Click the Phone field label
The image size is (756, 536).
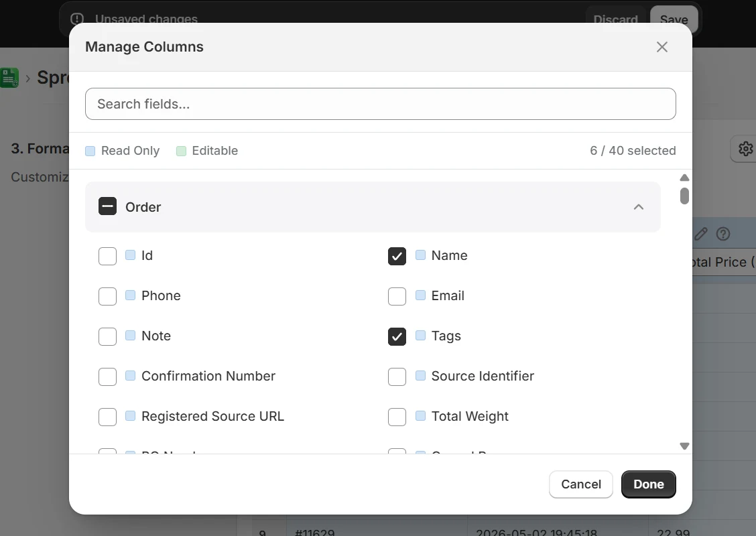click(161, 295)
